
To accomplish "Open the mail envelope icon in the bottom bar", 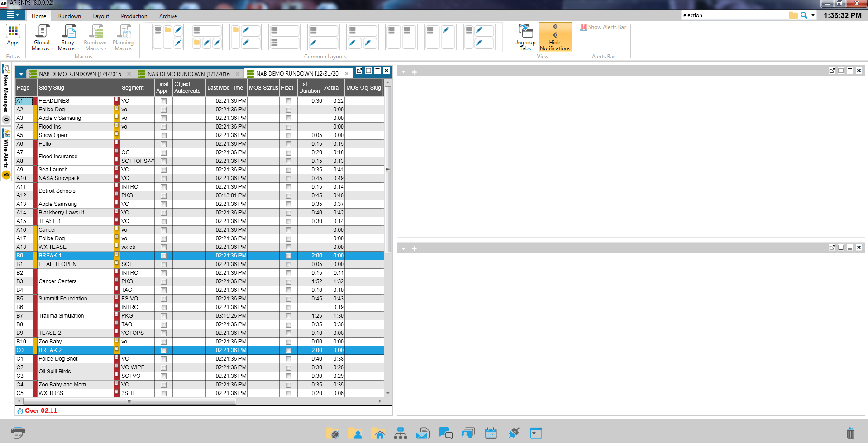I will (423, 433).
